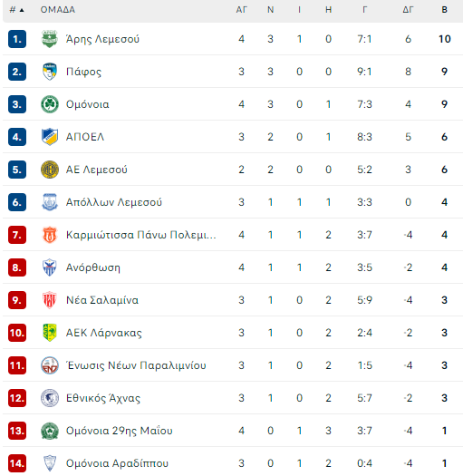Click the Άρης Λεμεσού team crest
463x476 pixels.
click(50, 39)
